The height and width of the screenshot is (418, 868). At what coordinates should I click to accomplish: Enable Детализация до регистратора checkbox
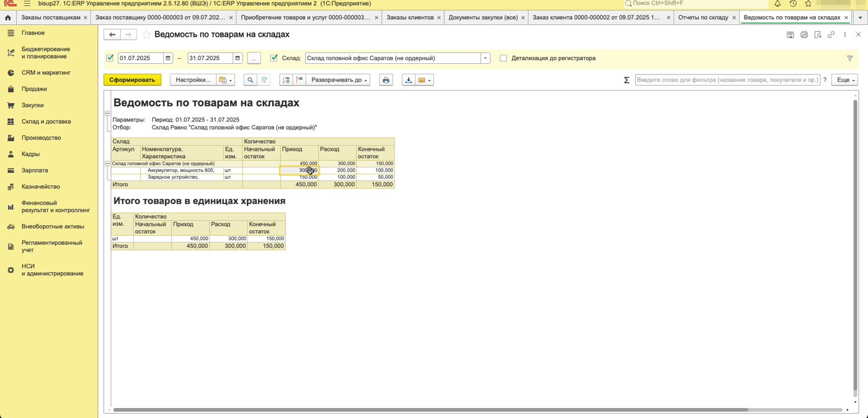coord(503,58)
